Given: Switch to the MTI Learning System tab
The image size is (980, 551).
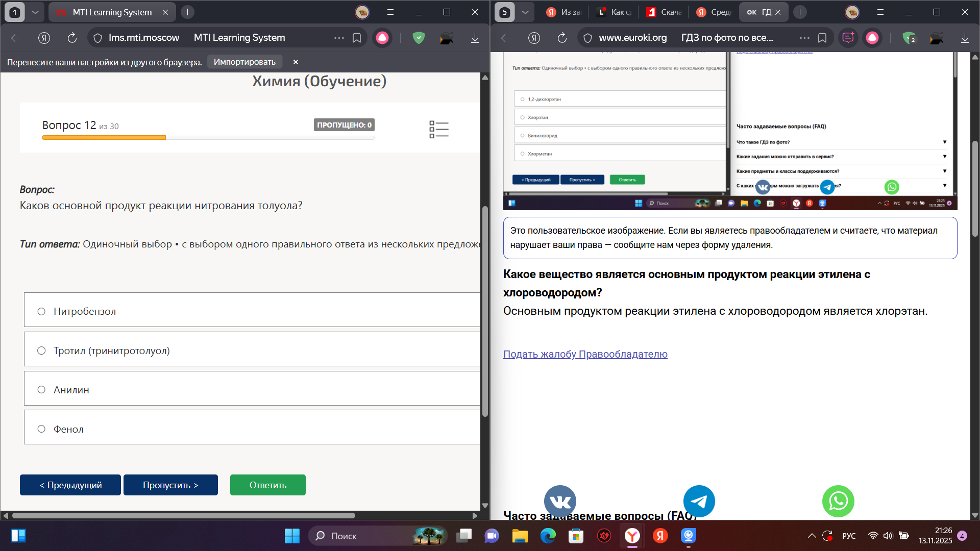Looking at the screenshot, I should [x=112, y=12].
